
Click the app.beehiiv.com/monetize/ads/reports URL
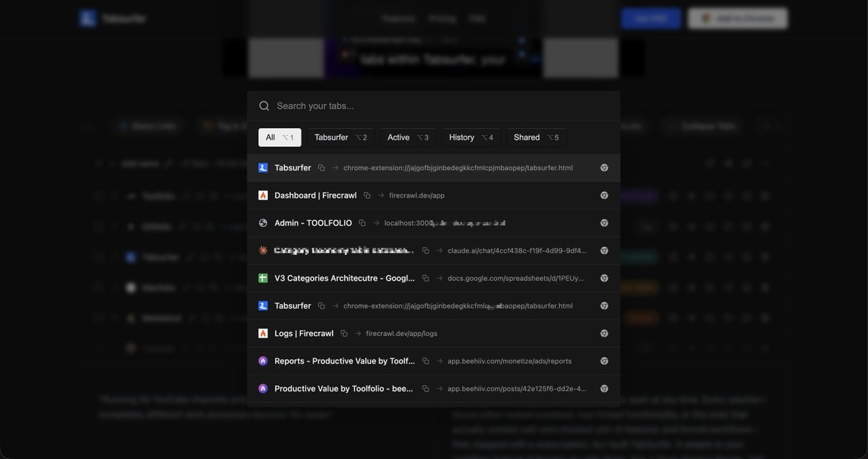pos(509,361)
